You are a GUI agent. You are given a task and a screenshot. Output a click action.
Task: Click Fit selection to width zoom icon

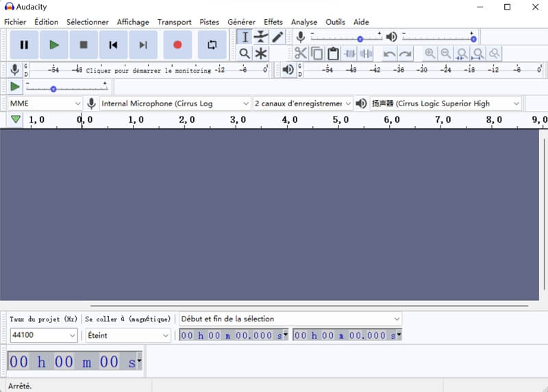click(462, 53)
